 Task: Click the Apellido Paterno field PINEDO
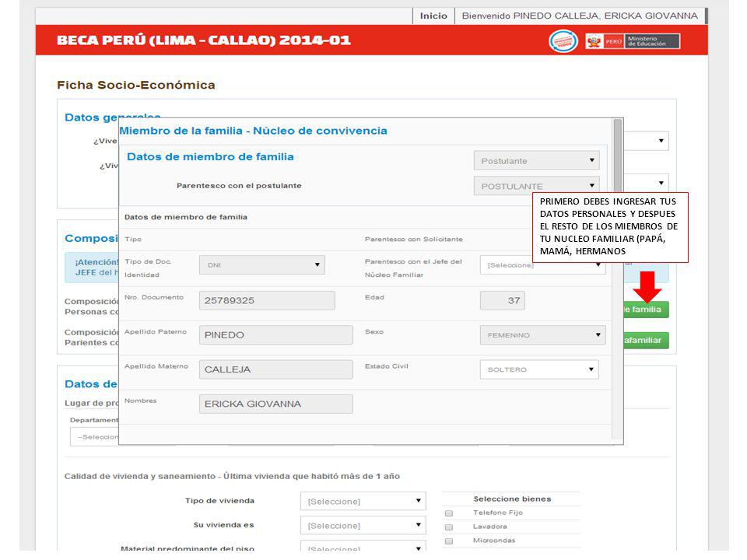(x=275, y=334)
